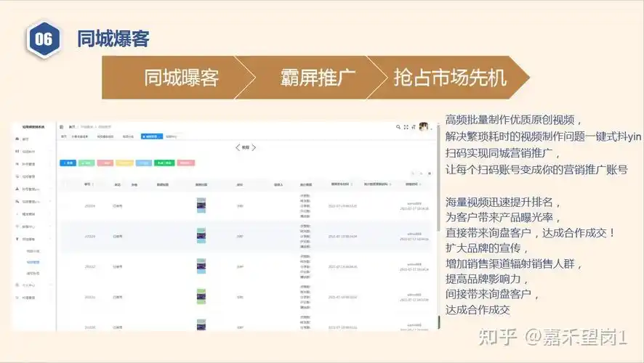Select the home icon in the sidebar
Screen dimensions: 644x363
tap(17, 139)
